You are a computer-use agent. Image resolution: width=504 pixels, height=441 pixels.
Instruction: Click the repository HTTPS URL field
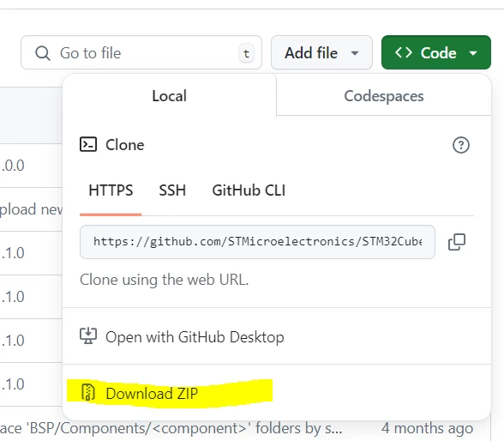tap(257, 242)
